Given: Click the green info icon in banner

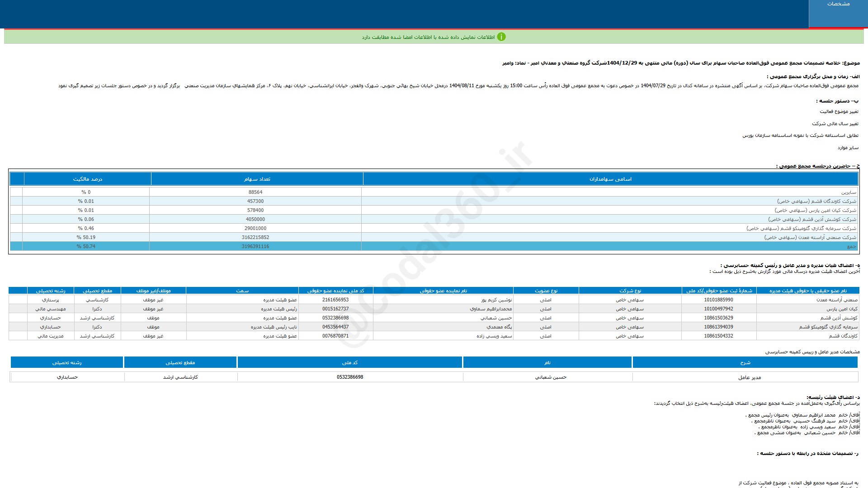Looking at the screenshot, I should [501, 37].
